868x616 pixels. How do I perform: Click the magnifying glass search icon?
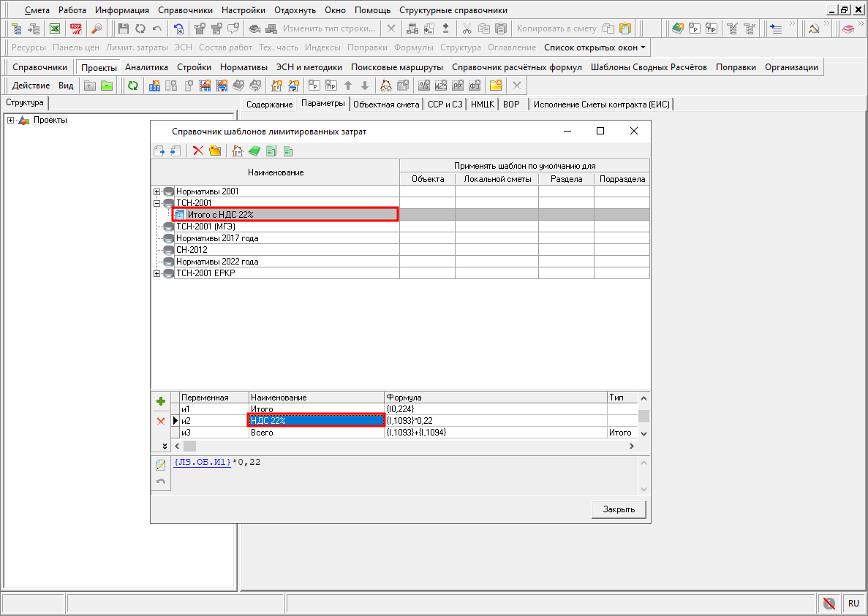[x=97, y=28]
